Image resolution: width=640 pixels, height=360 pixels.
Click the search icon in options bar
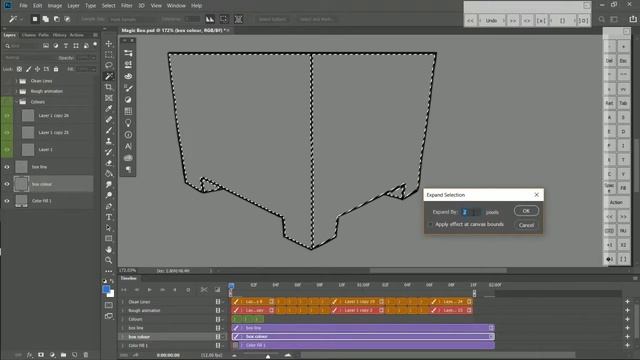602,19
